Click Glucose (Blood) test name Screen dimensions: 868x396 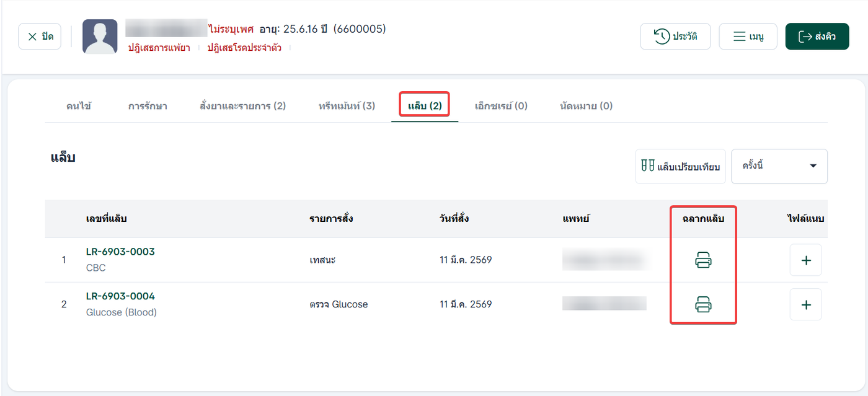pyautogui.click(x=121, y=312)
